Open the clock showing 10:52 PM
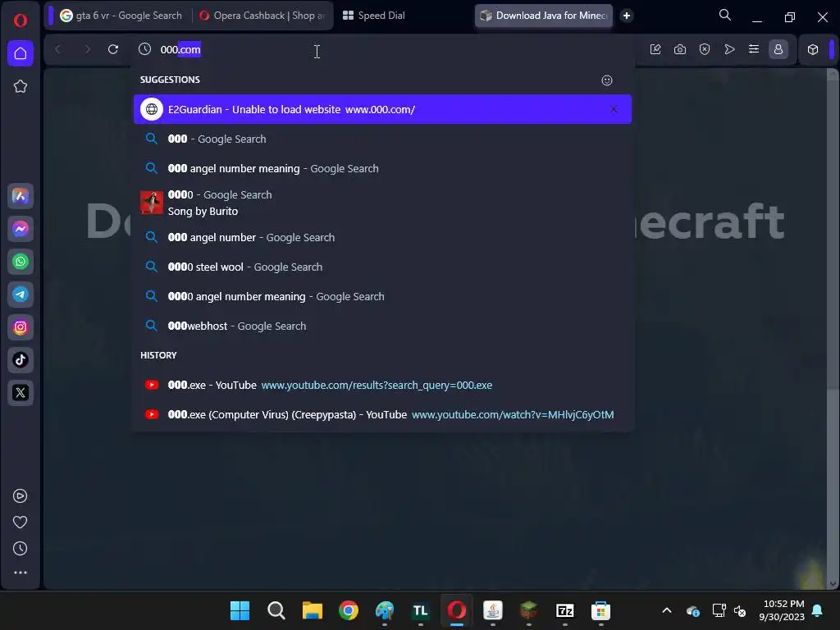 782,610
